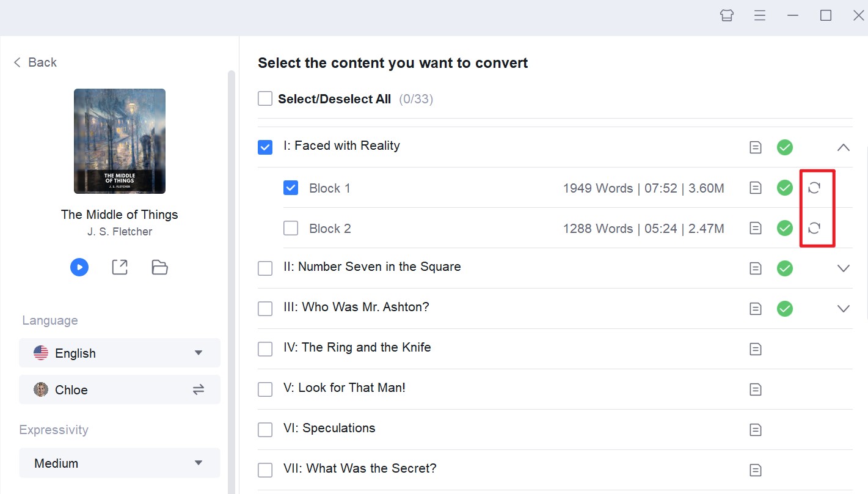The height and width of the screenshot is (494, 868).
Task: Open the hamburger menu in title bar
Action: 760,16
